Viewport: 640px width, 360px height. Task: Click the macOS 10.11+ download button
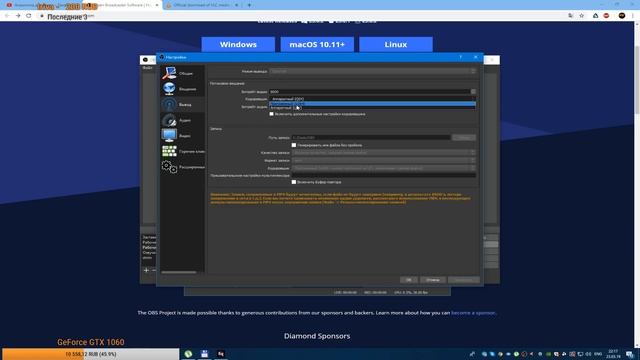317,44
